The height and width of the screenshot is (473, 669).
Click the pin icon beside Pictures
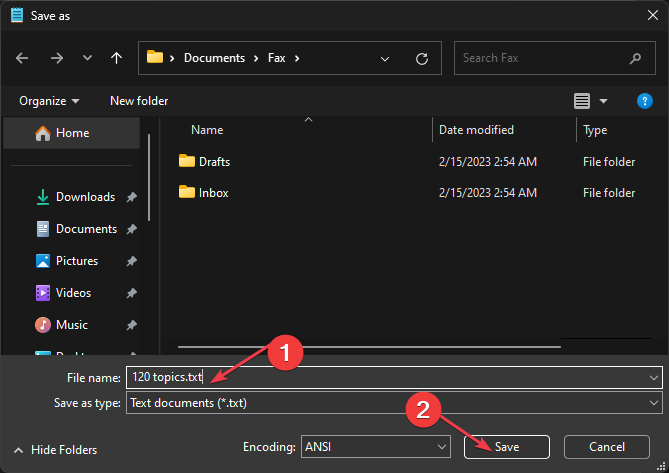(x=131, y=261)
